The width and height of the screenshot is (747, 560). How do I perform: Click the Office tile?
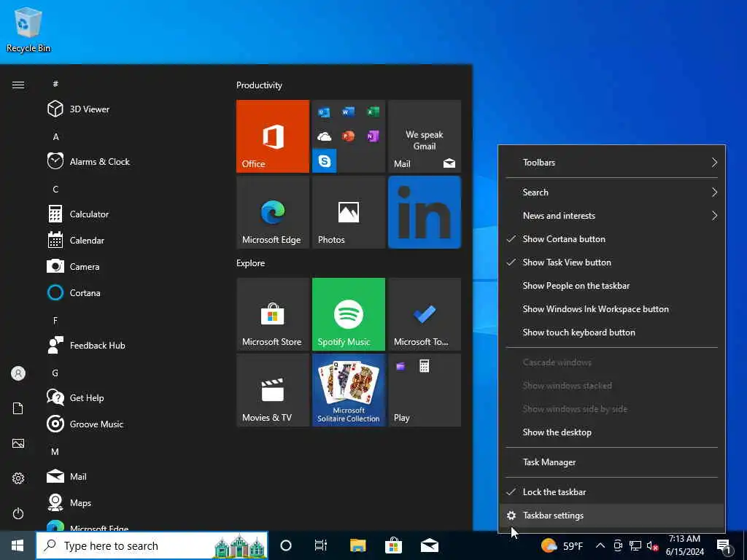tap(273, 136)
